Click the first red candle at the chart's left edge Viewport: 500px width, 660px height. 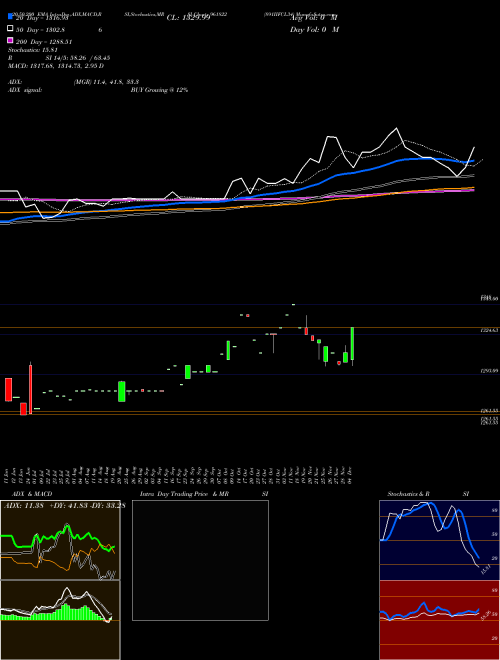pyautogui.click(x=8, y=389)
